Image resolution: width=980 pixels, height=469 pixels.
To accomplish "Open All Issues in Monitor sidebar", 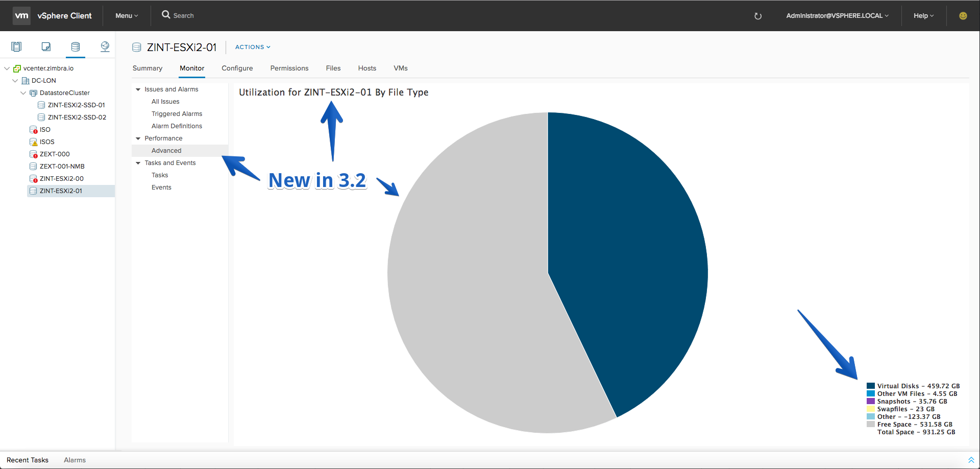I will click(x=165, y=102).
